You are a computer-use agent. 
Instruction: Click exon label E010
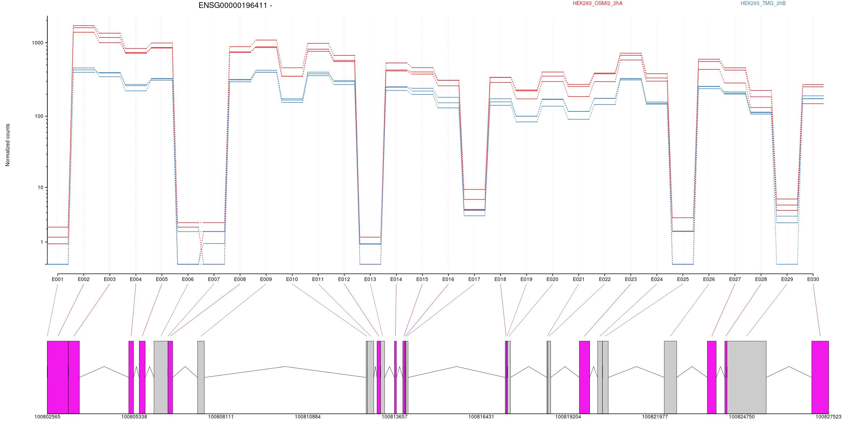pyautogui.click(x=292, y=279)
